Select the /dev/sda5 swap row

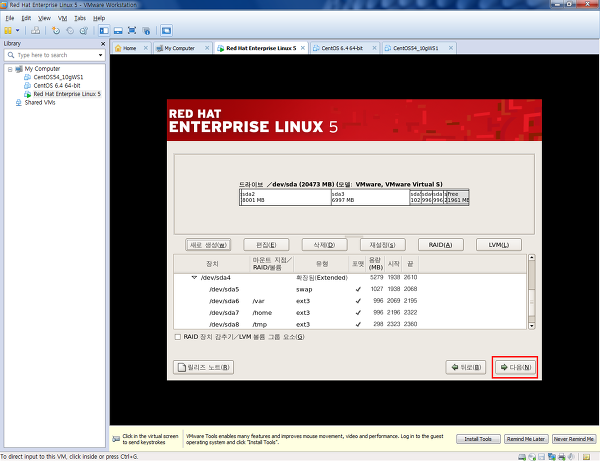(350, 289)
